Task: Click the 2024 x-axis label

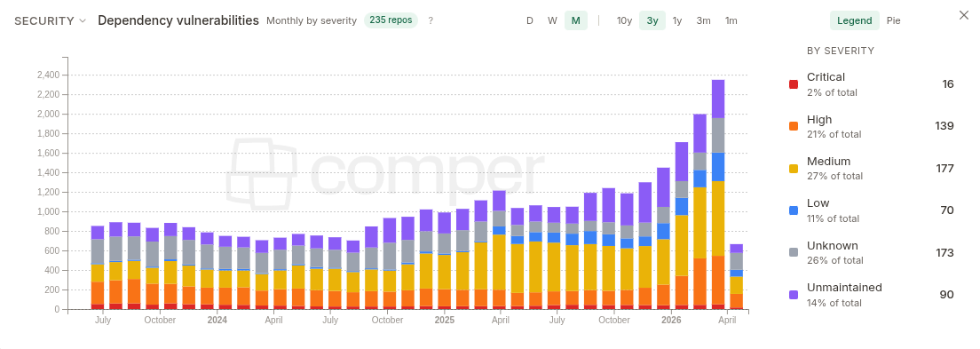Action: [x=217, y=321]
